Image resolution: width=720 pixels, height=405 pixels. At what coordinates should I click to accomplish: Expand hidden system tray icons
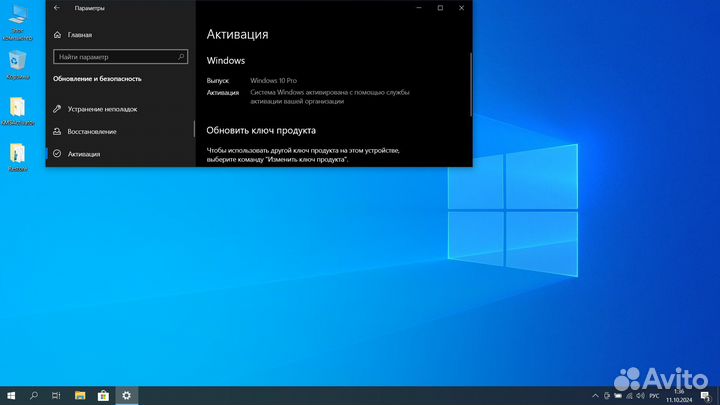[x=595, y=396]
